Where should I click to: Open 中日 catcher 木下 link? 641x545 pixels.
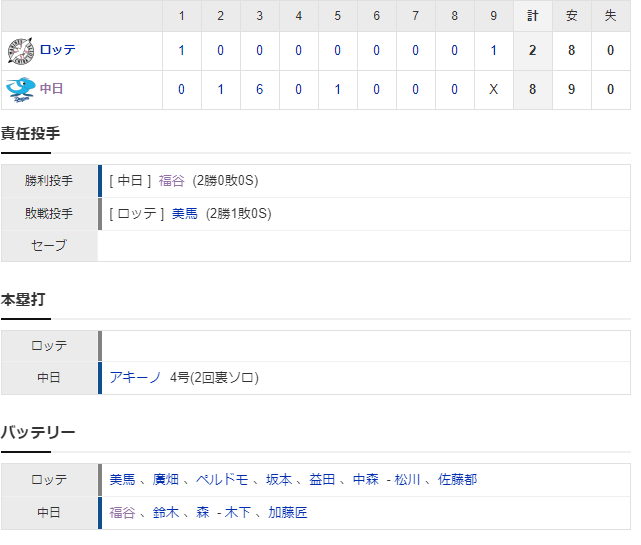(238, 513)
